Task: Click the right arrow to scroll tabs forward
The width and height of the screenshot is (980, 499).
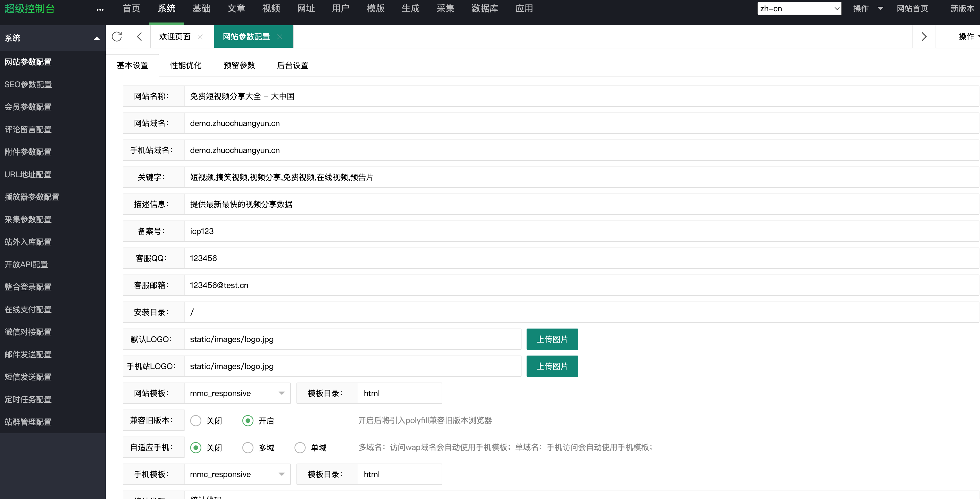Action: click(x=924, y=37)
